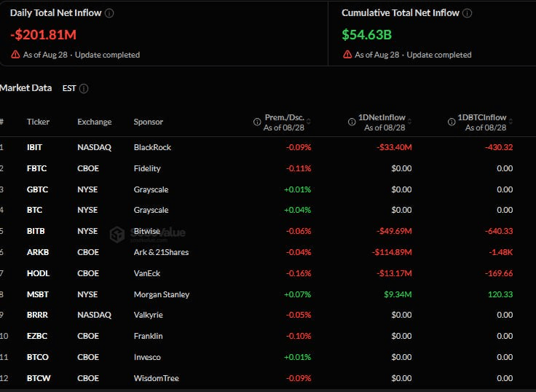Image resolution: width=536 pixels, height=392 pixels.
Task: Open the EZBC ticker row
Action: [x=268, y=336]
